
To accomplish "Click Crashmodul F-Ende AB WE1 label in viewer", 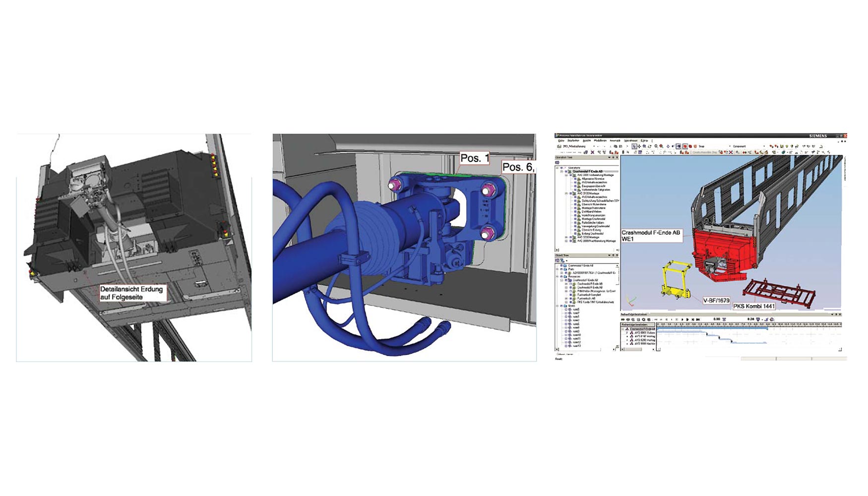I will coord(652,236).
